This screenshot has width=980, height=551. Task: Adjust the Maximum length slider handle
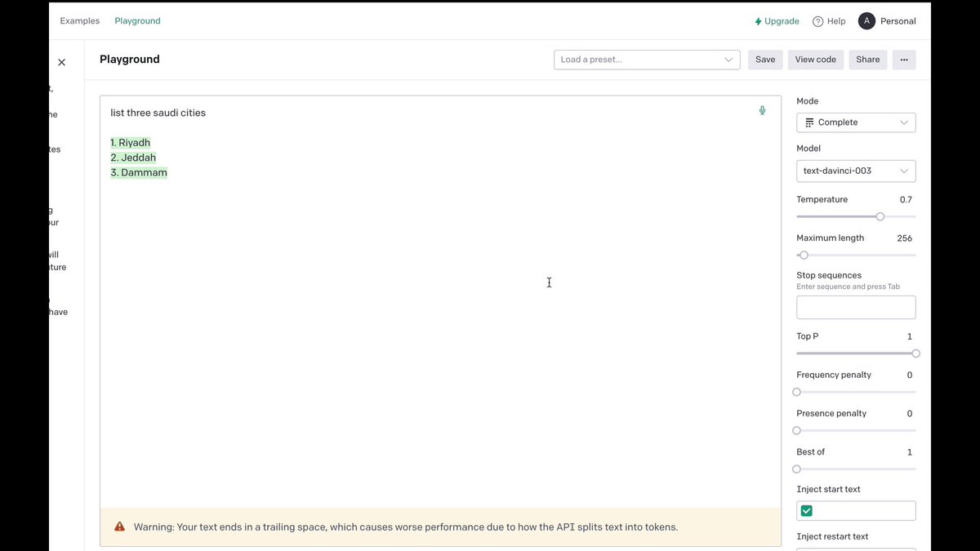[804, 255]
